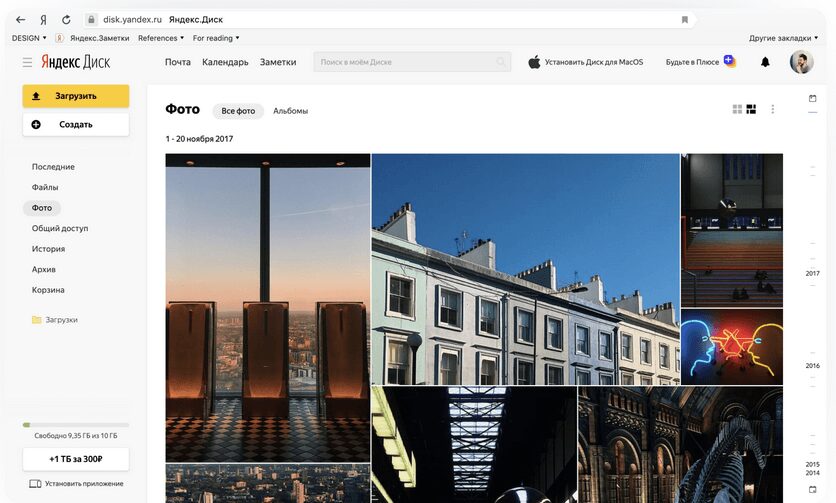Expand the DESIGN bookmarks folder
Image resolution: width=836 pixels, height=503 pixels.
click(29, 38)
